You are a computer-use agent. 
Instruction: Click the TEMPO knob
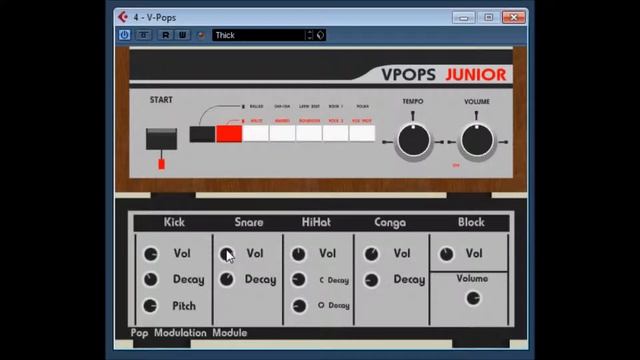click(413, 141)
